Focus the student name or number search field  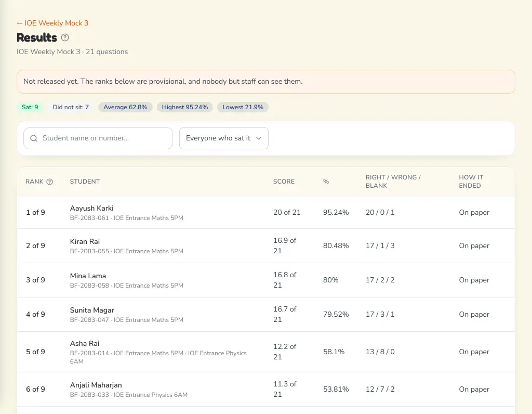point(98,138)
